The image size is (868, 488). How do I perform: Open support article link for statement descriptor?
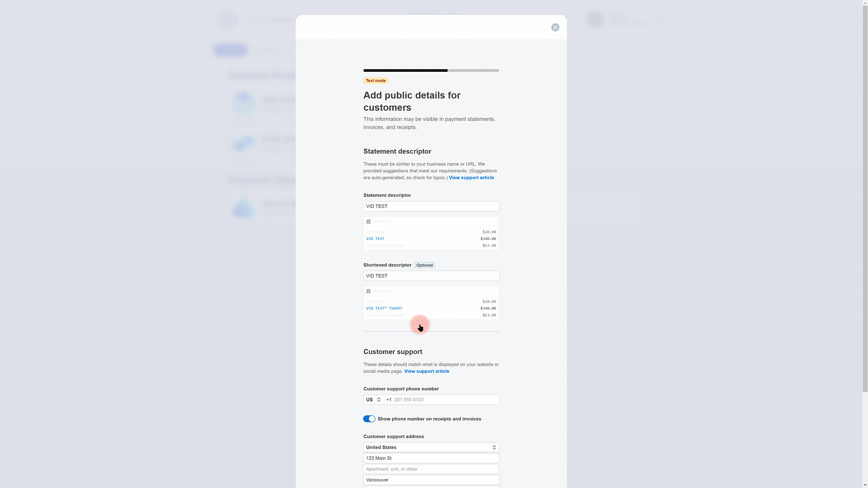click(x=471, y=178)
